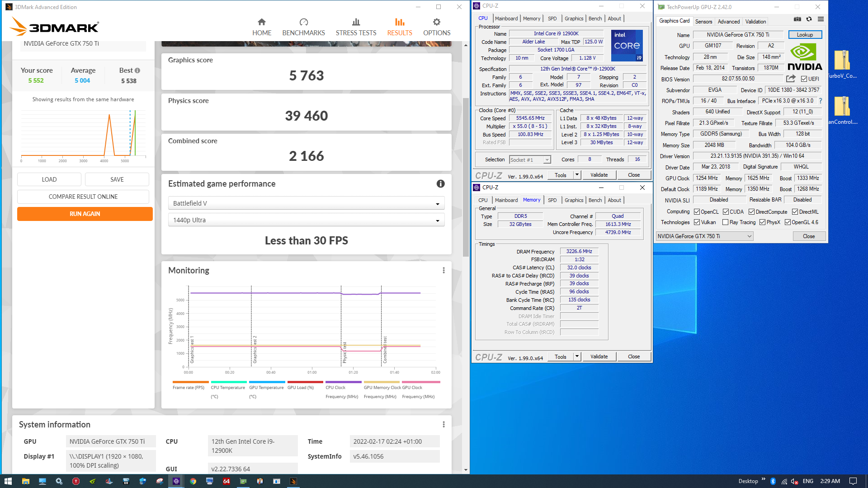Open the System information three-dot menu

point(443,424)
